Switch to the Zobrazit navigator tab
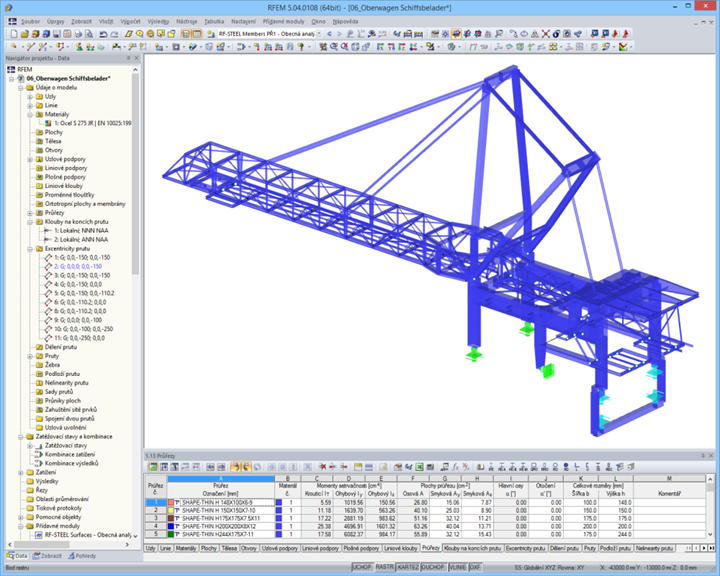The height and width of the screenshot is (576, 720). click(47, 556)
